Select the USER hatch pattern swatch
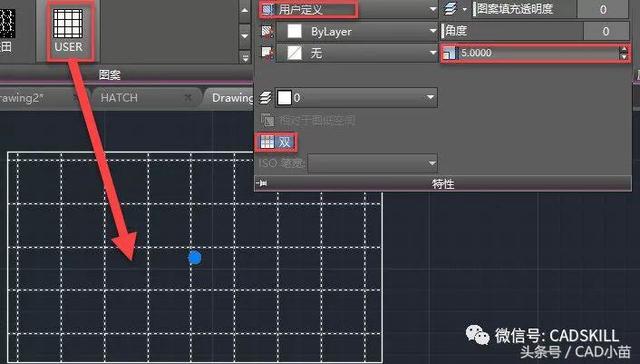Screen dimensions: 640x364 69,31
